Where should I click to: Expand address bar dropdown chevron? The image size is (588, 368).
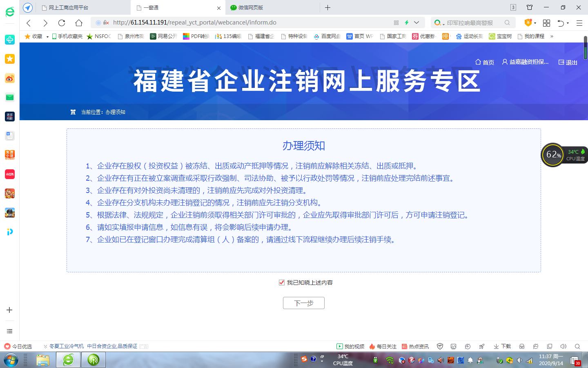416,22
